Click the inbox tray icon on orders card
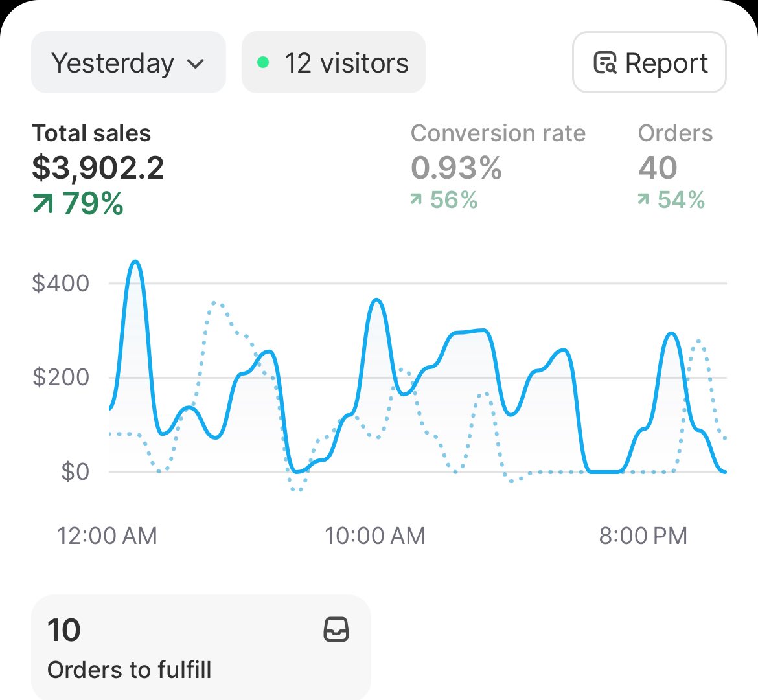 [336, 629]
